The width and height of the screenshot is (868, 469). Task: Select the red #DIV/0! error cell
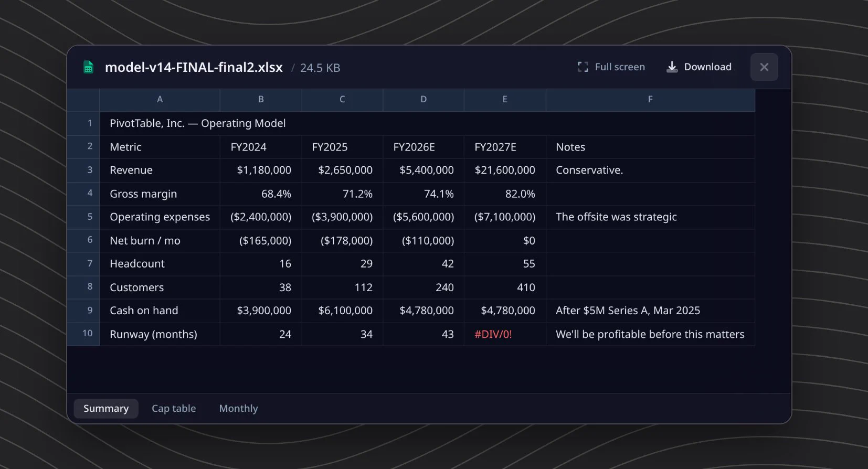tap(505, 334)
